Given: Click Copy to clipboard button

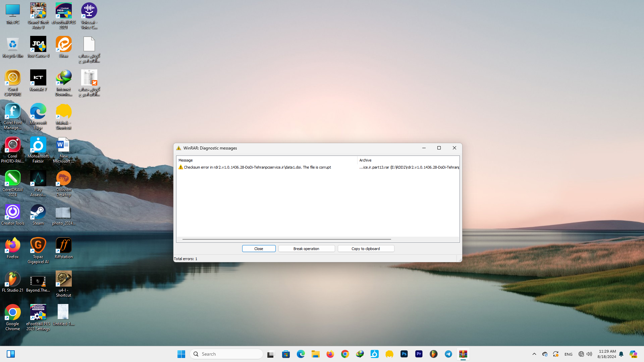Looking at the screenshot, I should 366,249.
